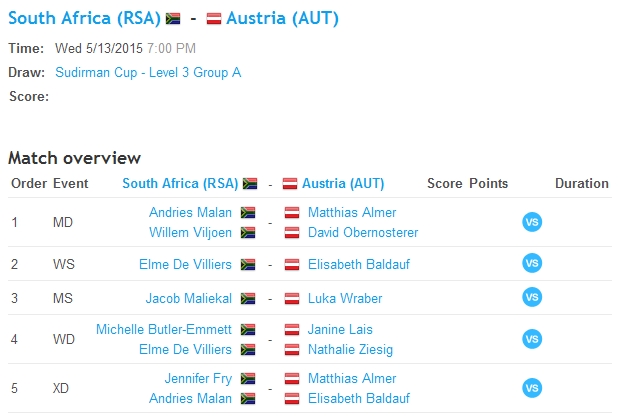Click the Austria flag in the page title
This screenshot has height=419, width=621.
pyautogui.click(x=214, y=18)
